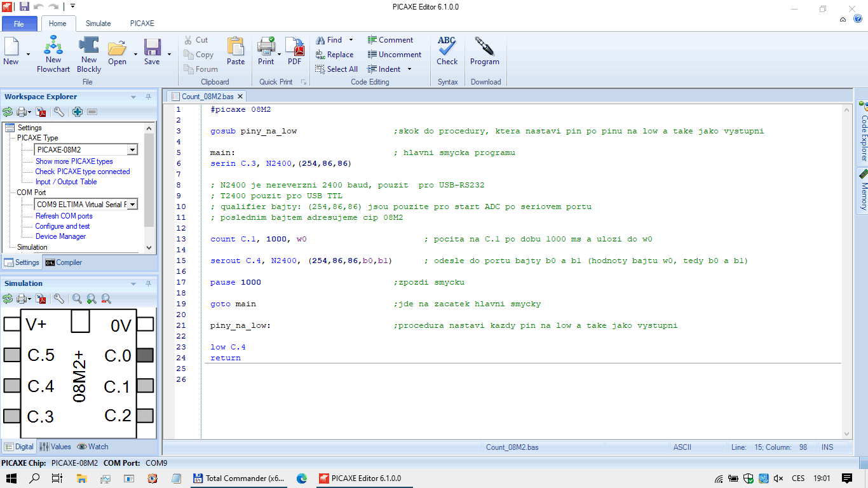This screenshot has width=868, height=488.
Task: Expand the Save button dropdown arrow
Action: click(x=169, y=55)
